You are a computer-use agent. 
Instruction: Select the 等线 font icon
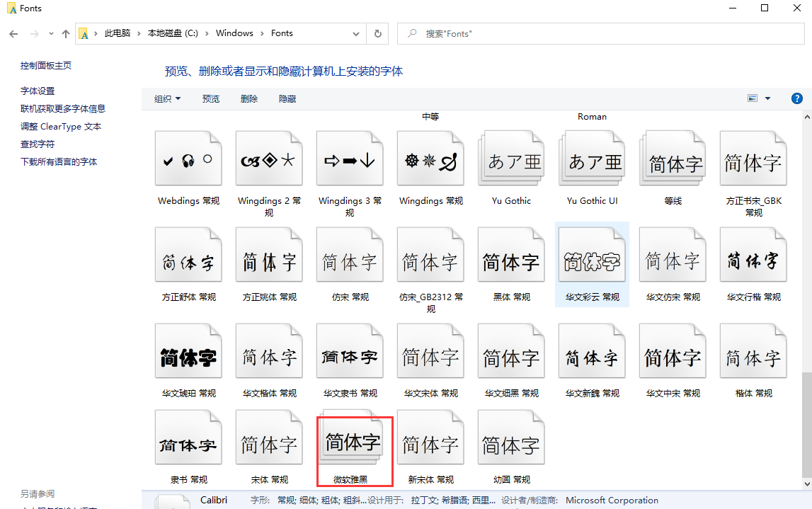click(673, 159)
